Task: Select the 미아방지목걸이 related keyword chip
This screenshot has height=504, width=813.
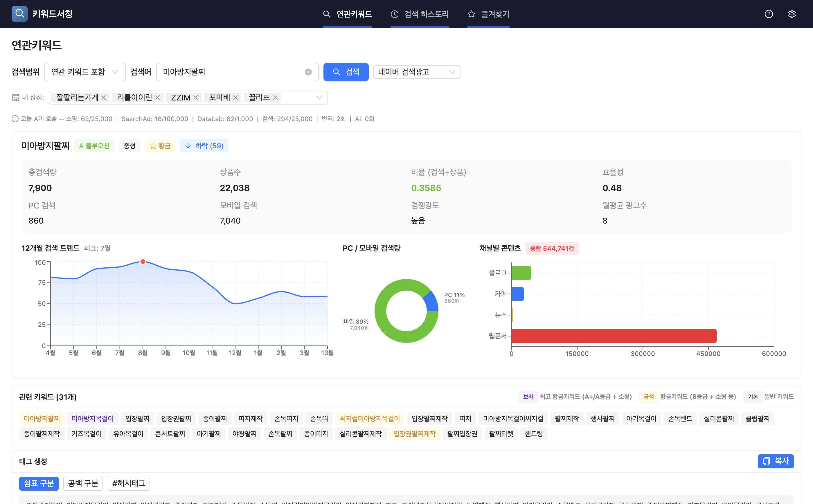Action: click(93, 418)
